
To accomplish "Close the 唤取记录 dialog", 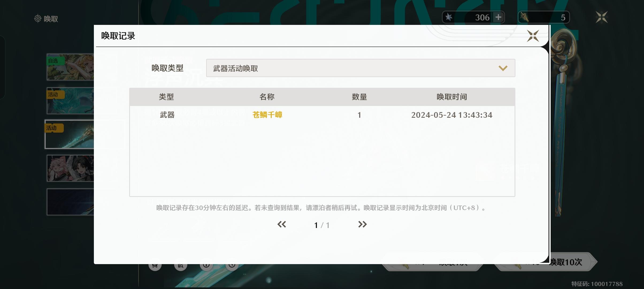I will click(x=533, y=36).
